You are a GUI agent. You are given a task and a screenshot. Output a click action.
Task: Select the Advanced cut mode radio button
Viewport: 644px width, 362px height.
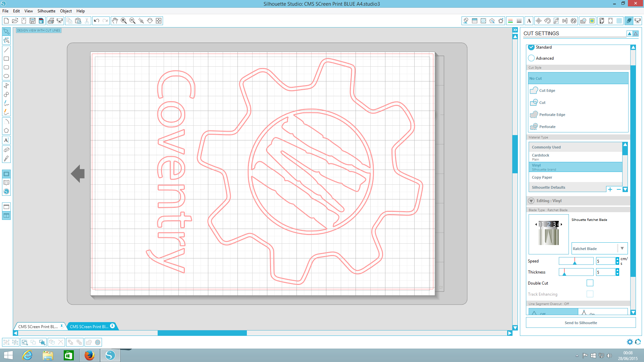point(531,58)
